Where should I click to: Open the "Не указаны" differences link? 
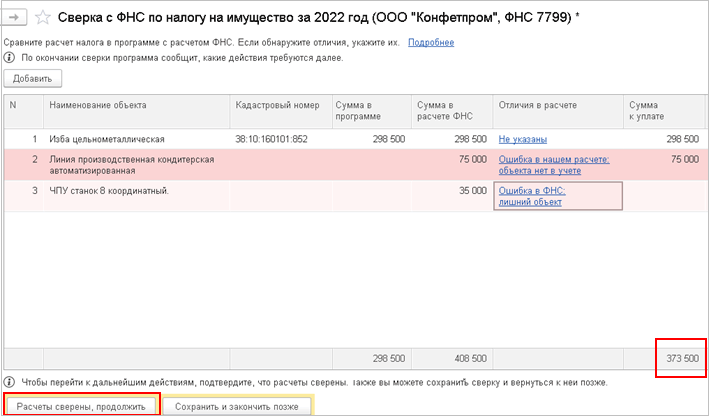click(523, 140)
